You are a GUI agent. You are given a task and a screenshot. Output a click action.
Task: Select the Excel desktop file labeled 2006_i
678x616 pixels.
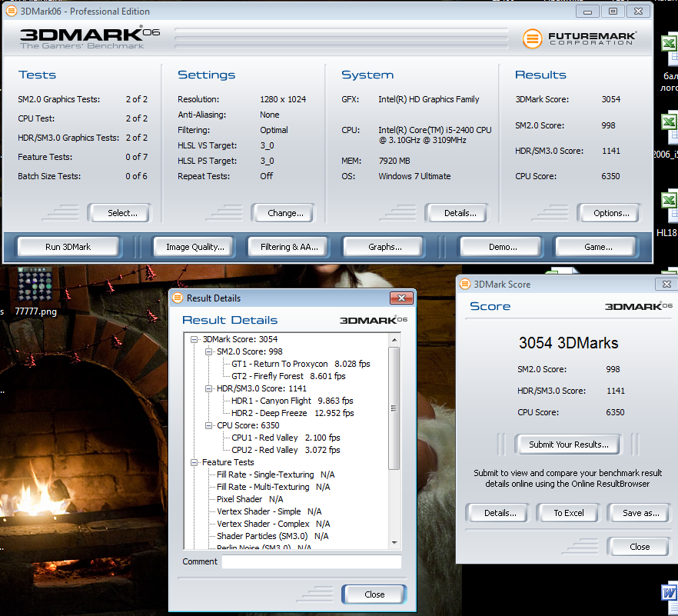click(x=667, y=134)
